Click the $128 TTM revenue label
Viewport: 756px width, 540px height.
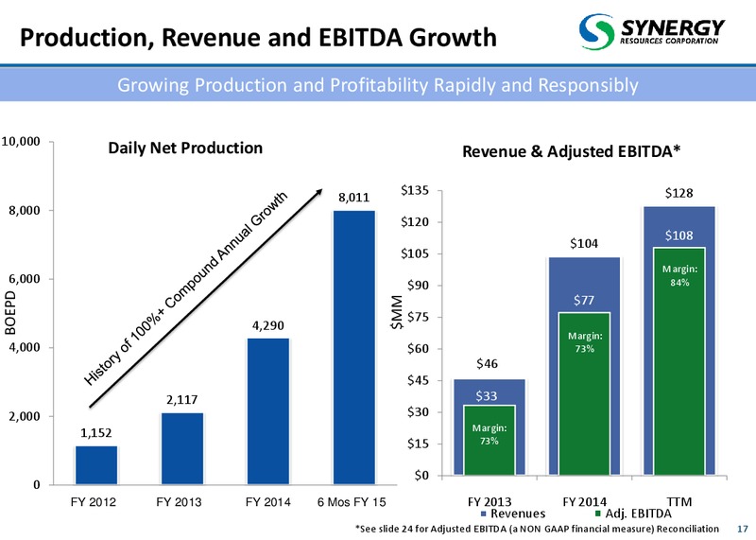tap(679, 193)
